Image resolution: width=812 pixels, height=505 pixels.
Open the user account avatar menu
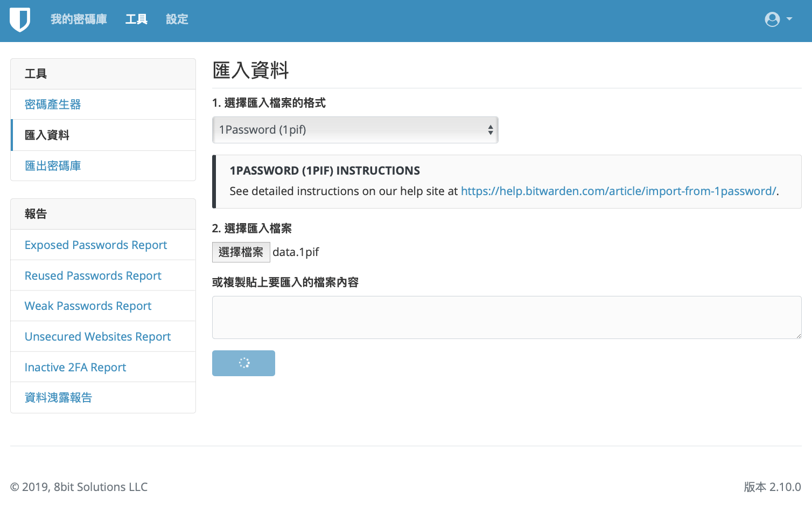pyautogui.click(x=772, y=19)
